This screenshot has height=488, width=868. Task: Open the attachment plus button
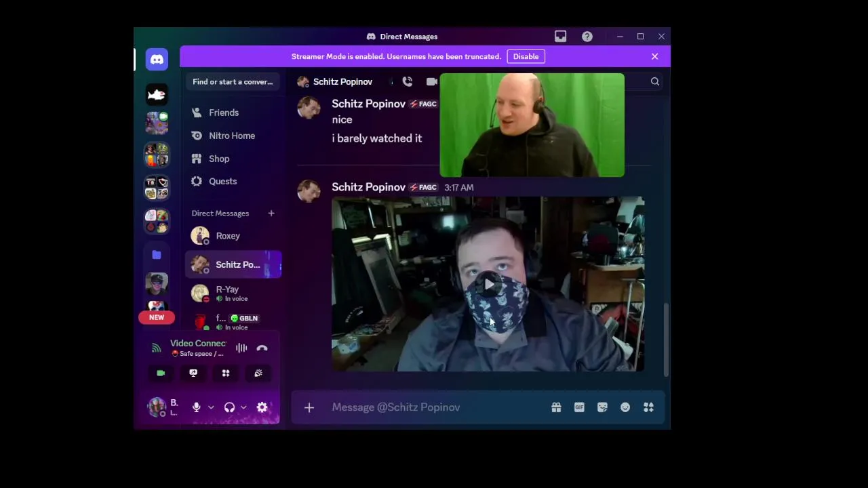[309, 407]
